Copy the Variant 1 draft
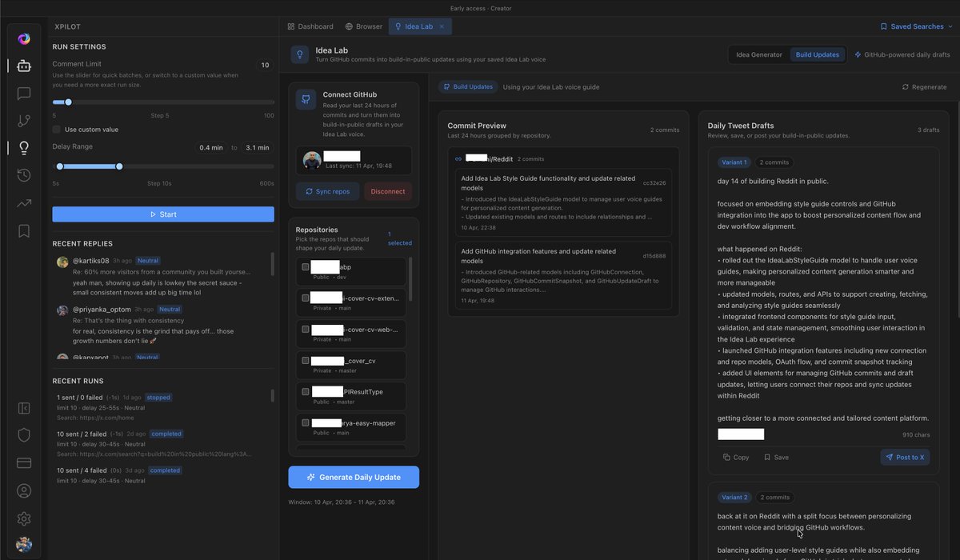960x560 pixels. click(x=736, y=458)
